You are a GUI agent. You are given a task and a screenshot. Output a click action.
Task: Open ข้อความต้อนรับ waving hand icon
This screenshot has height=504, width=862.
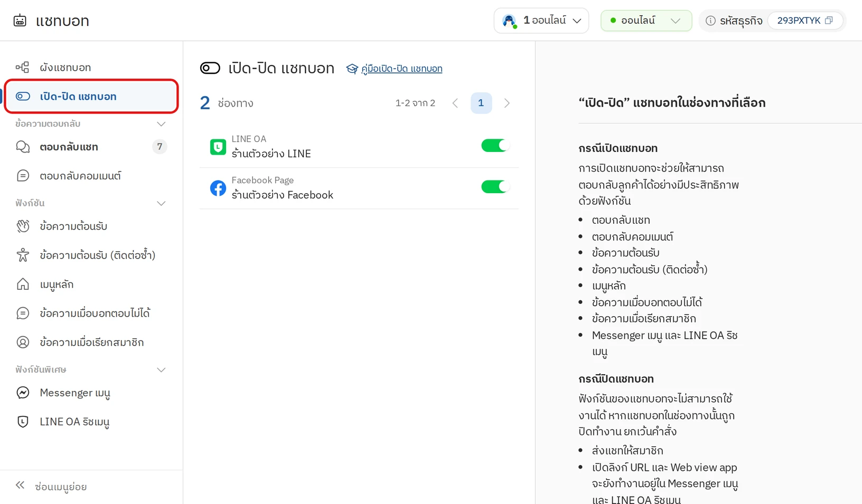coord(23,226)
